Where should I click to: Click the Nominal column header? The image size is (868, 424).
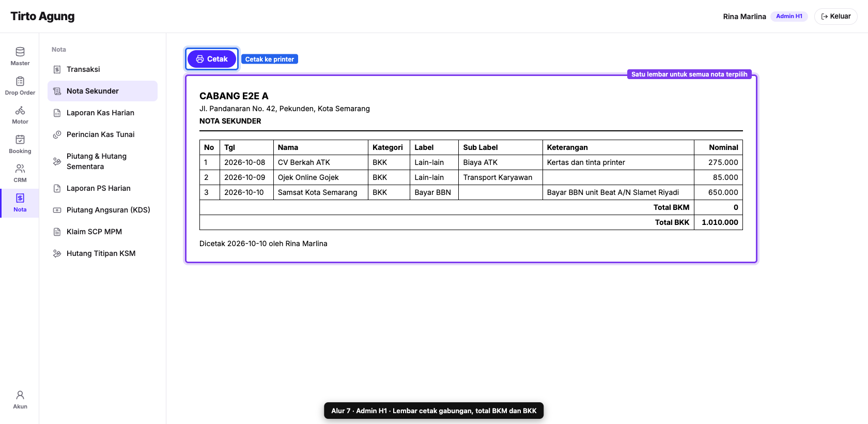tap(718, 147)
